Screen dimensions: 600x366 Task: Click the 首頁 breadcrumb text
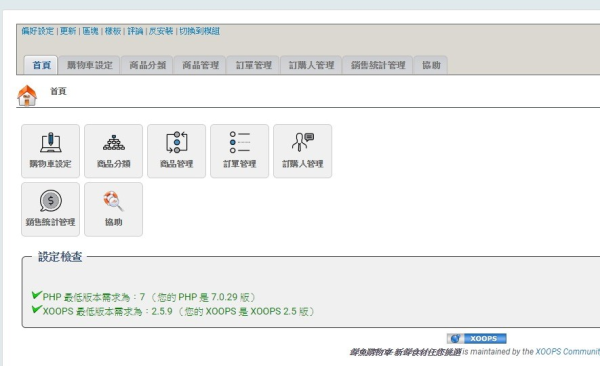pyautogui.click(x=58, y=91)
